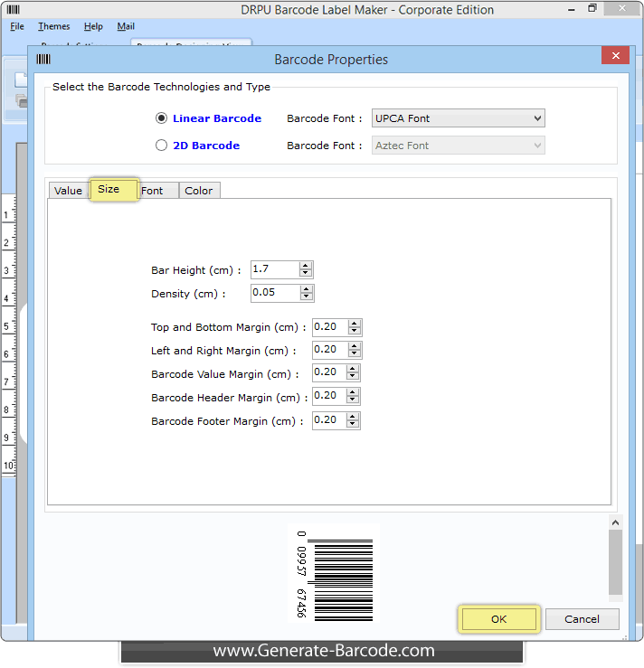Close the Barcode Properties dialog

coord(616,57)
